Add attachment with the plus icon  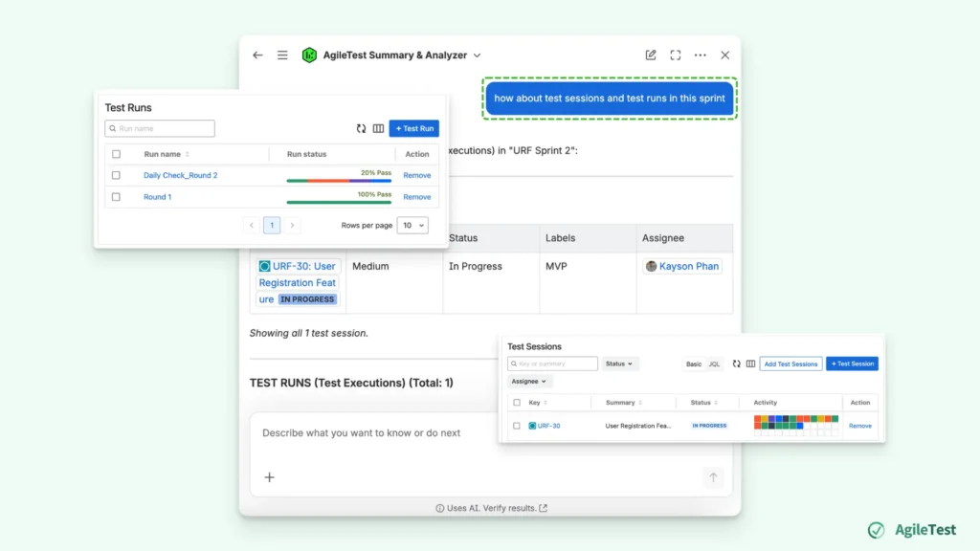[269, 477]
